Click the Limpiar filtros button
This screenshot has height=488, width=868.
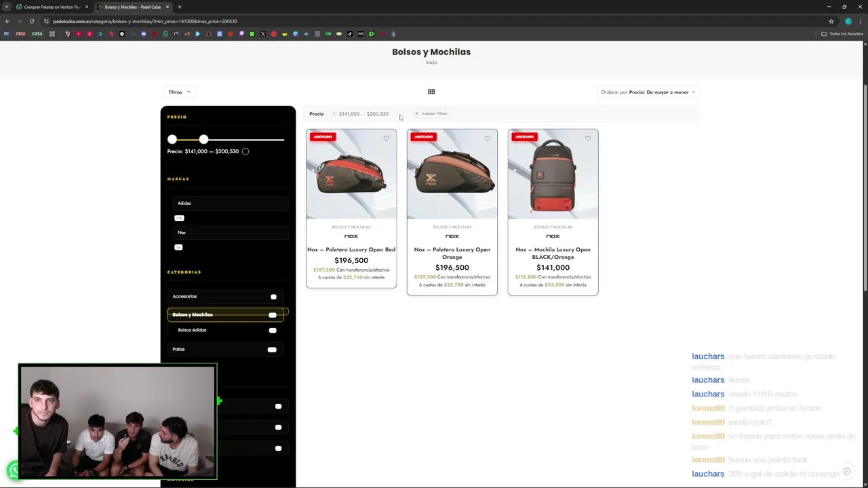coord(431,114)
